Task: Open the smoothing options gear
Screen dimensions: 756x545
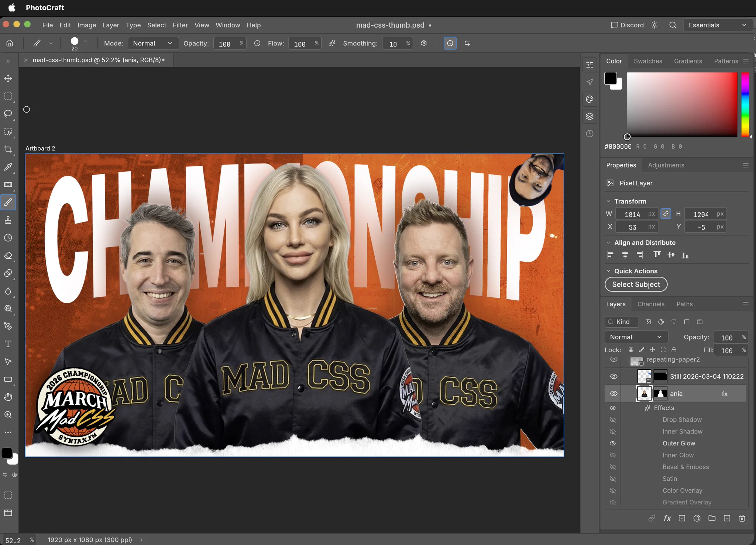Action: tap(424, 43)
